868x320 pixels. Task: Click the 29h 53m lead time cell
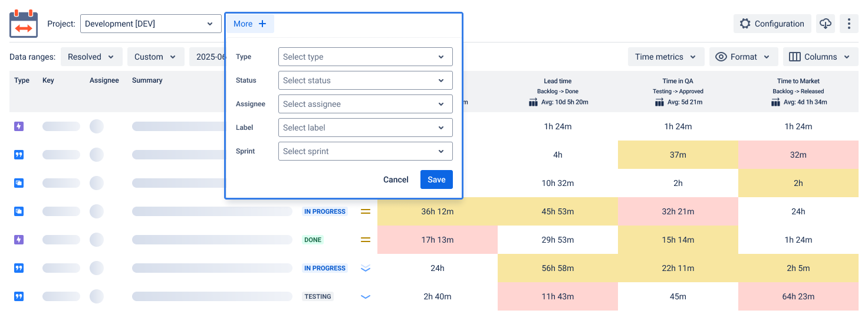[x=558, y=240]
